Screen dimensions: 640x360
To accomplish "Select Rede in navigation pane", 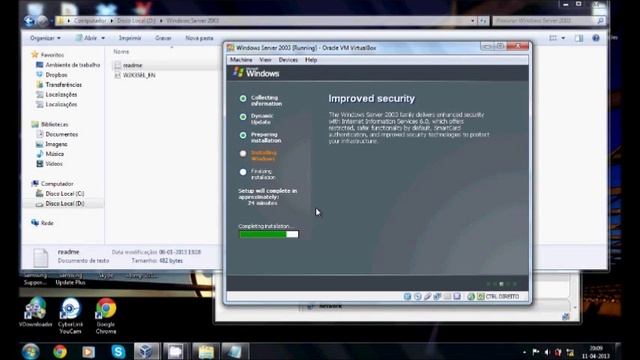I will coord(42,223).
